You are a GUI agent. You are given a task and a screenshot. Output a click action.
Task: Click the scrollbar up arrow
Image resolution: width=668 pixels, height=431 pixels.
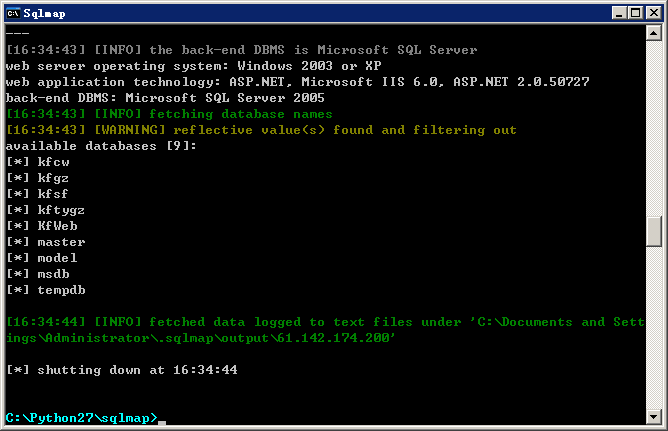[654, 33]
